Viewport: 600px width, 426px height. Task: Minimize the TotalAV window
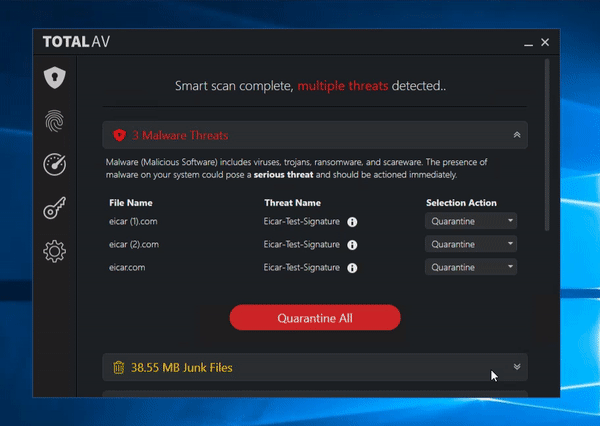(x=528, y=43)
